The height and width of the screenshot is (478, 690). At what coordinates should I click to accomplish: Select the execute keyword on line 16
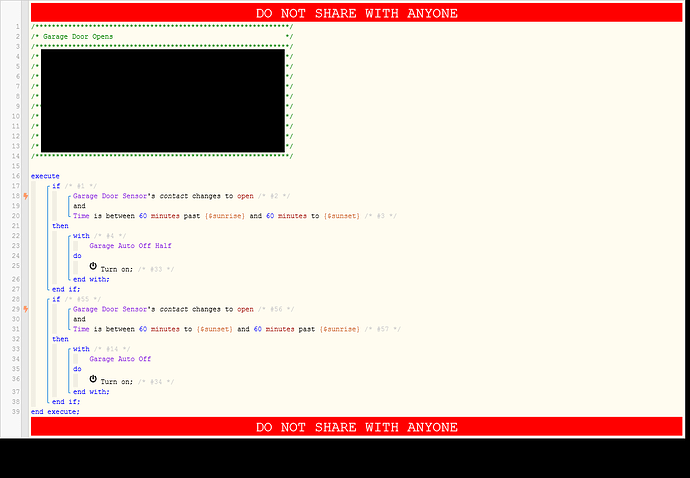tap(45, 175)
